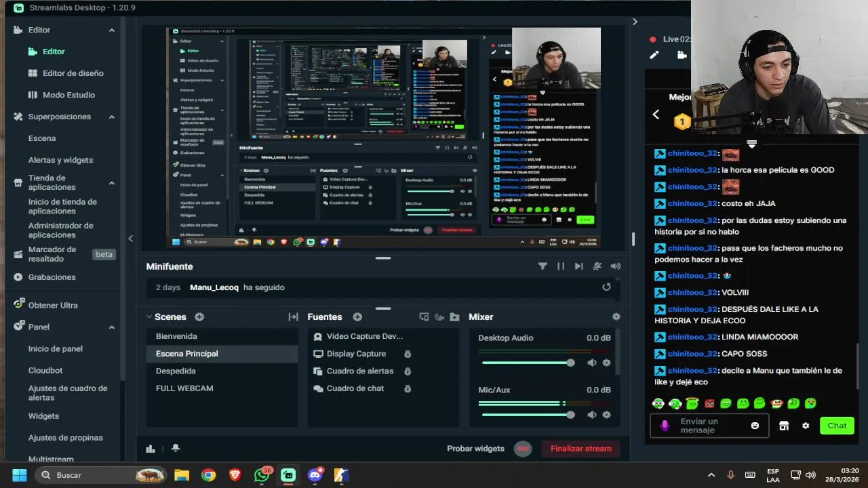Collapse the Editor section in sidebar
The height and width of the screenshot is (488, 868).
point(112,30)
